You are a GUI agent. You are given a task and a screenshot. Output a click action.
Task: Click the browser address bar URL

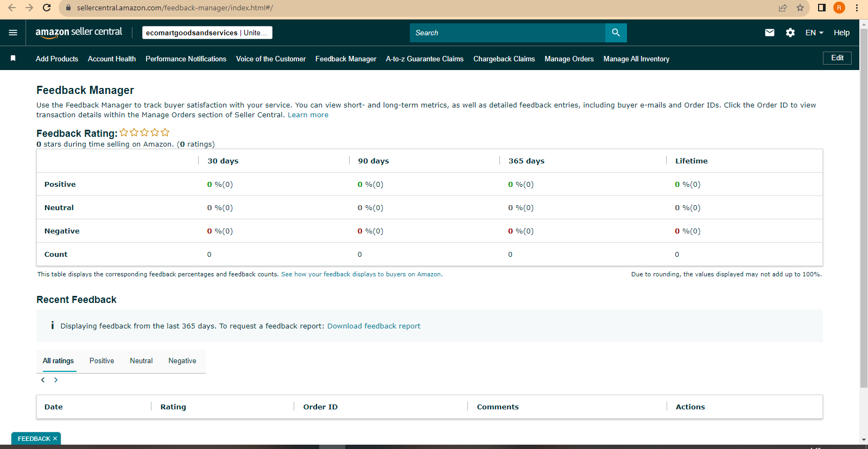tap(175, 8)
